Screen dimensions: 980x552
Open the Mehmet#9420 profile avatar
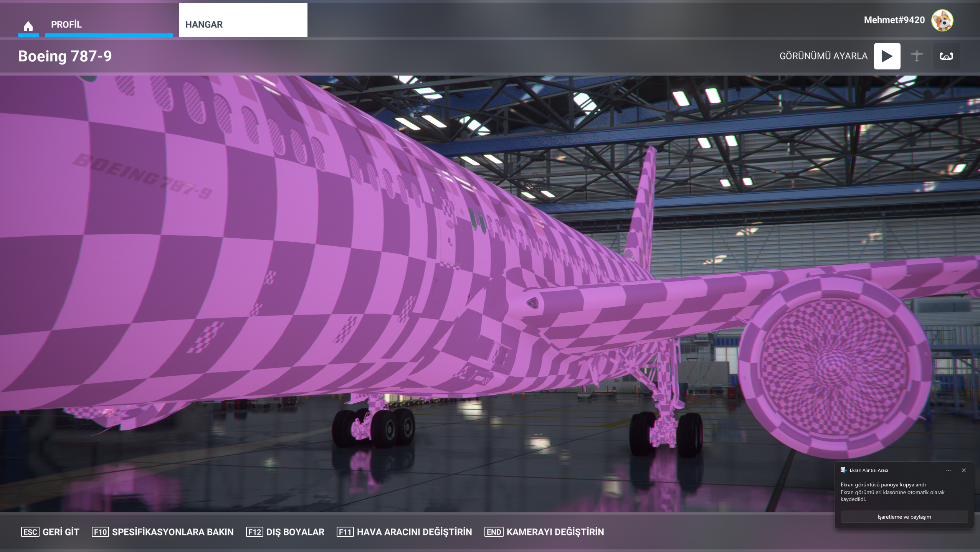point(942,20)
